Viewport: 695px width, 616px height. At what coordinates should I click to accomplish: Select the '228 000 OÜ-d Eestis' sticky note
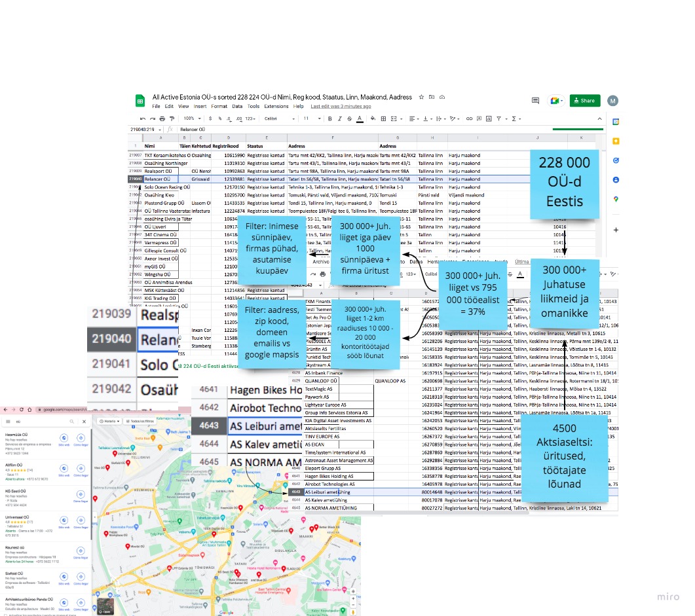coord(564,184)
